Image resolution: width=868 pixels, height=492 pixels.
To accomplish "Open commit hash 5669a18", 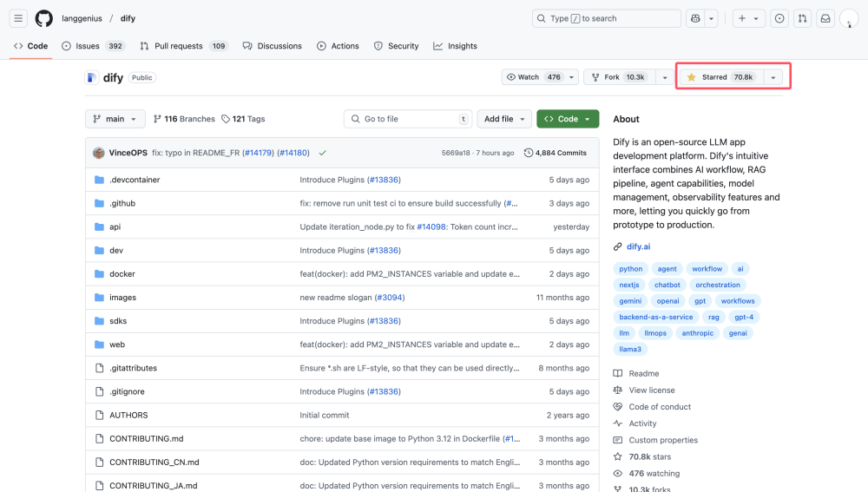I will coord(456,153).
